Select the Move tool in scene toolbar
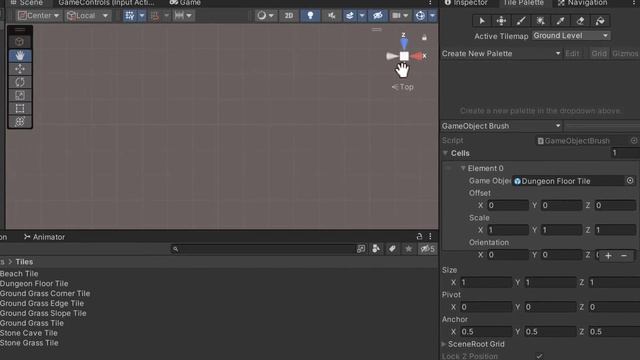Screen dimensions: 640x360 pos(20,69)
